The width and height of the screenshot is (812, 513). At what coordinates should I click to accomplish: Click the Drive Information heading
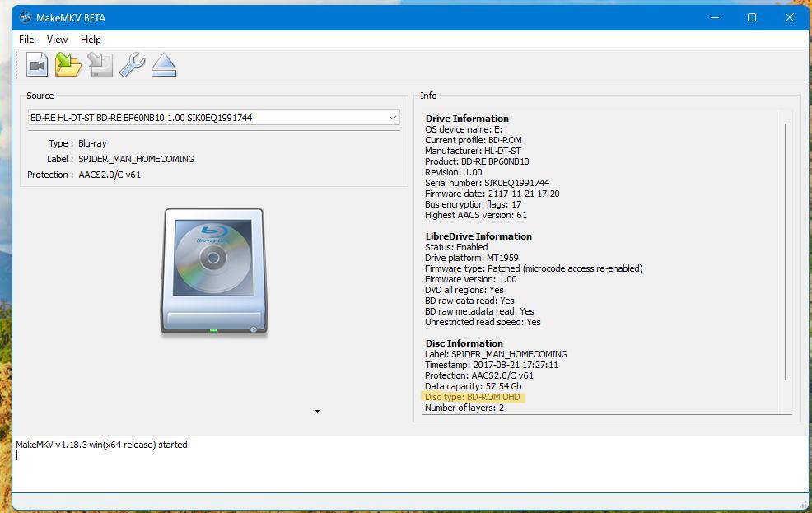[467, 119]
